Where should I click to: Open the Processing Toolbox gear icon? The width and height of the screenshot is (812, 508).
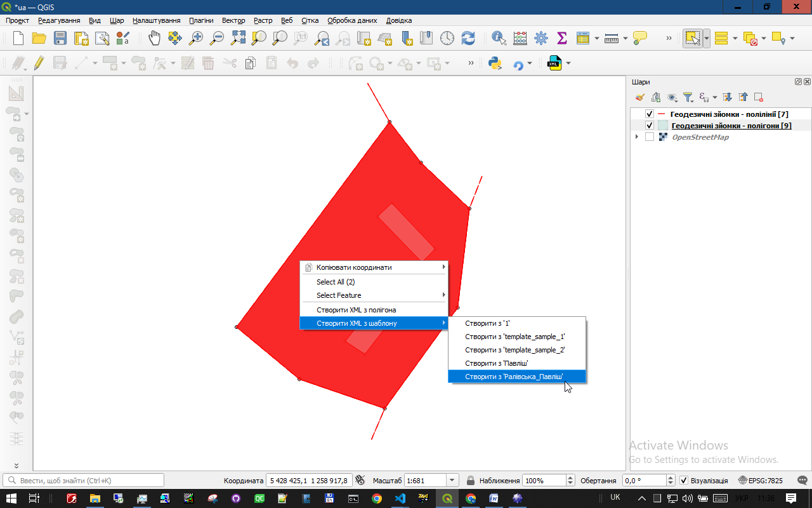click(541, 38)
